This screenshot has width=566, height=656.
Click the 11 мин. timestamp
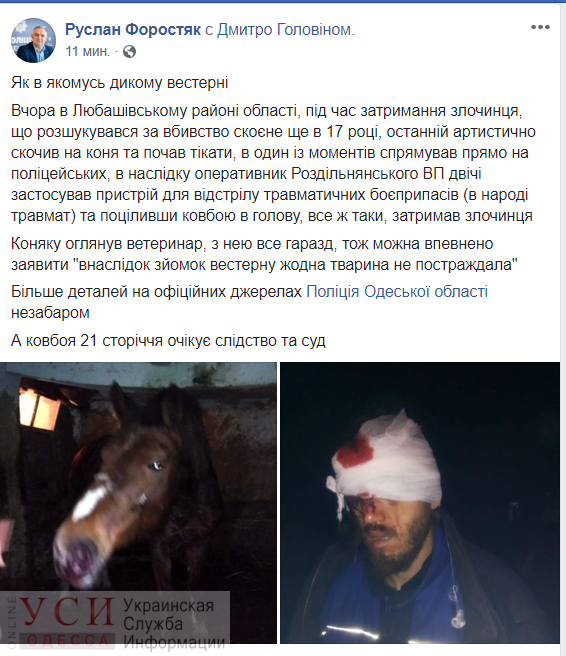pyautogui.click(x=87, y=51)
